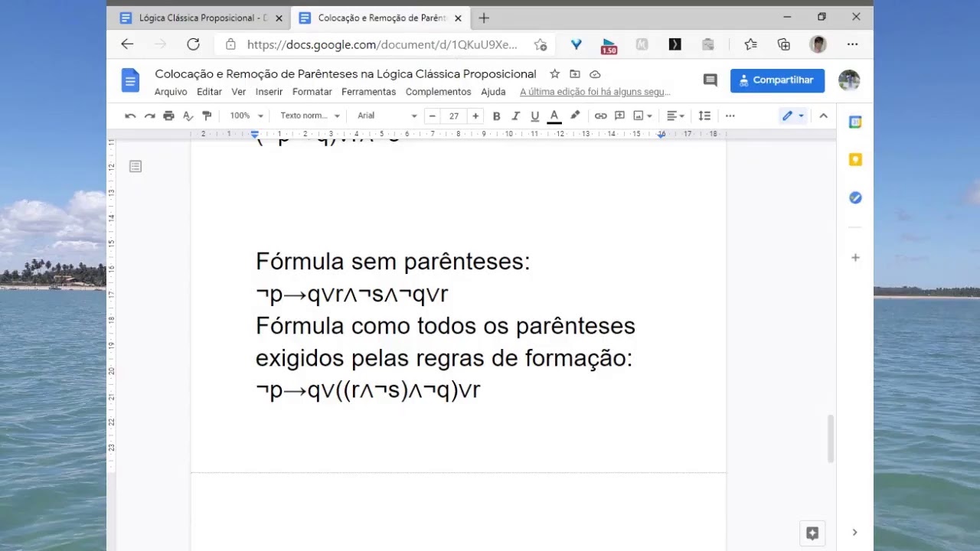
Task: Activate the paint format tool
Action: pos(207,116)
